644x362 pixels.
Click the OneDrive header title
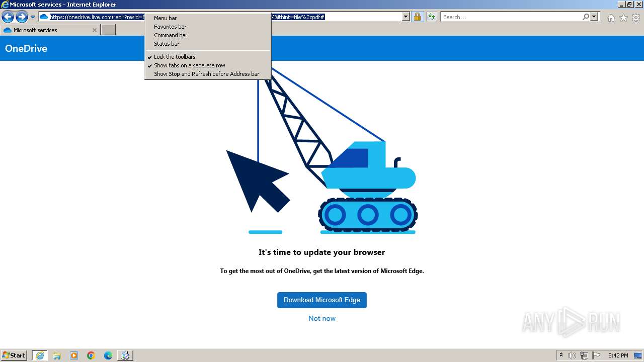pos(26,48)
